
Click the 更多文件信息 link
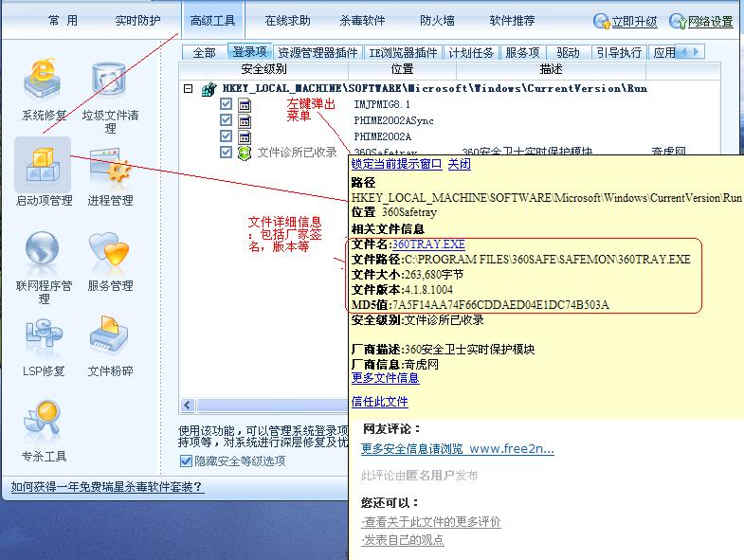(x=386, y=378)
